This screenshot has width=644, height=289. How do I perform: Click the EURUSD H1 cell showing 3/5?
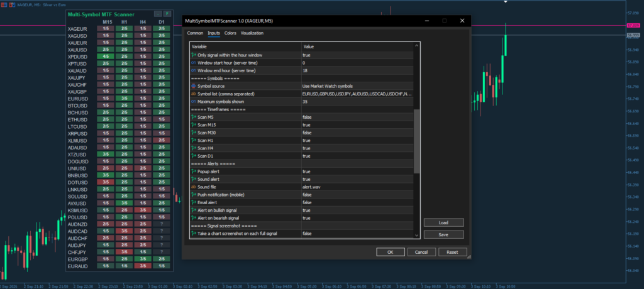pyautogui.click(x=124, y=99)
